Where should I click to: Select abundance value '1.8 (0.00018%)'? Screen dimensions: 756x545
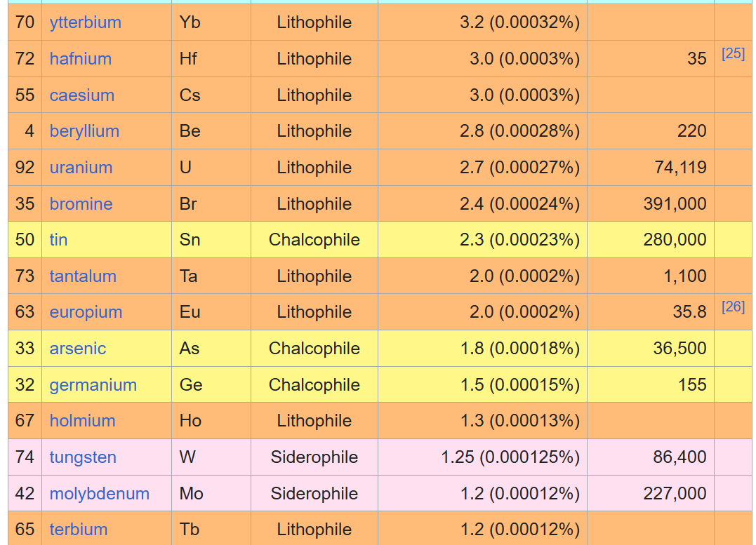click(x=520, y=349)
